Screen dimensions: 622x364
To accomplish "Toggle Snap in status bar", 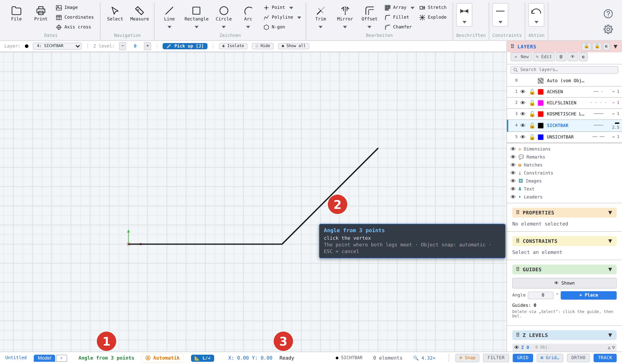I will pos(467,358).
